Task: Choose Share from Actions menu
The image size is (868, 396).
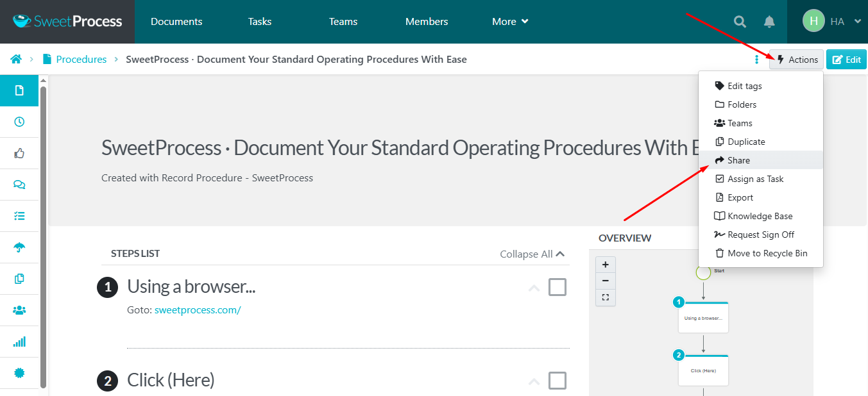Action: coord(761,160)
